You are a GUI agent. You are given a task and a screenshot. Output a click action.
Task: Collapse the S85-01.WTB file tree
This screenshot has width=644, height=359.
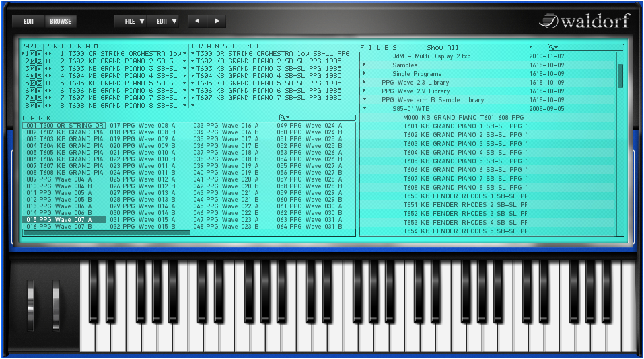click(364, 108)
